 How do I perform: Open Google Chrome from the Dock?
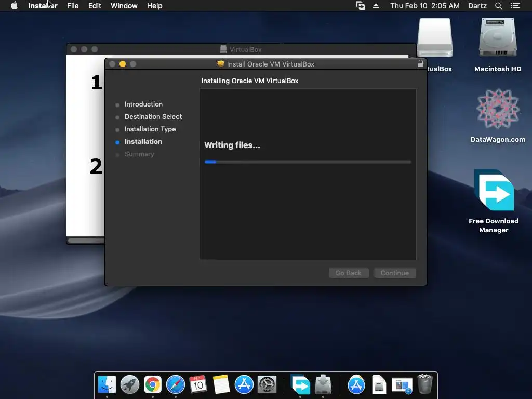(x=153, y=385)
